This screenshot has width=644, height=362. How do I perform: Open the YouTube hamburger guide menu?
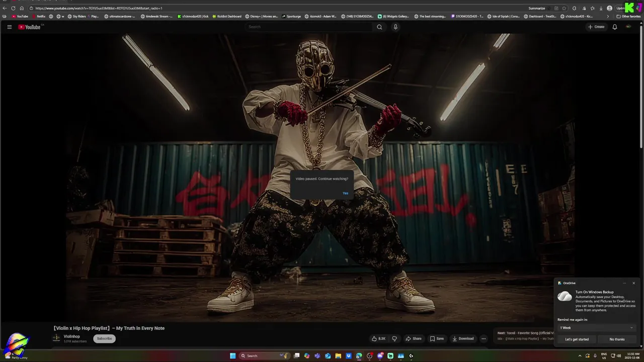tap(9, 27)
